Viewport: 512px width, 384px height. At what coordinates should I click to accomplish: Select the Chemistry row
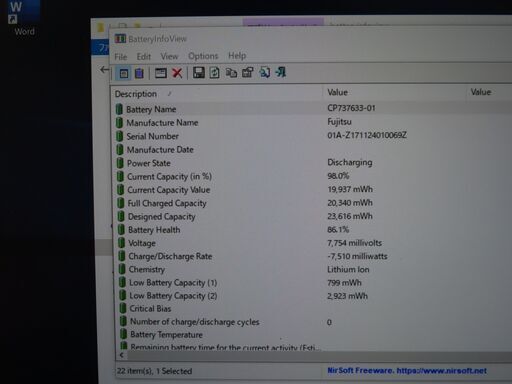[312, 269]
